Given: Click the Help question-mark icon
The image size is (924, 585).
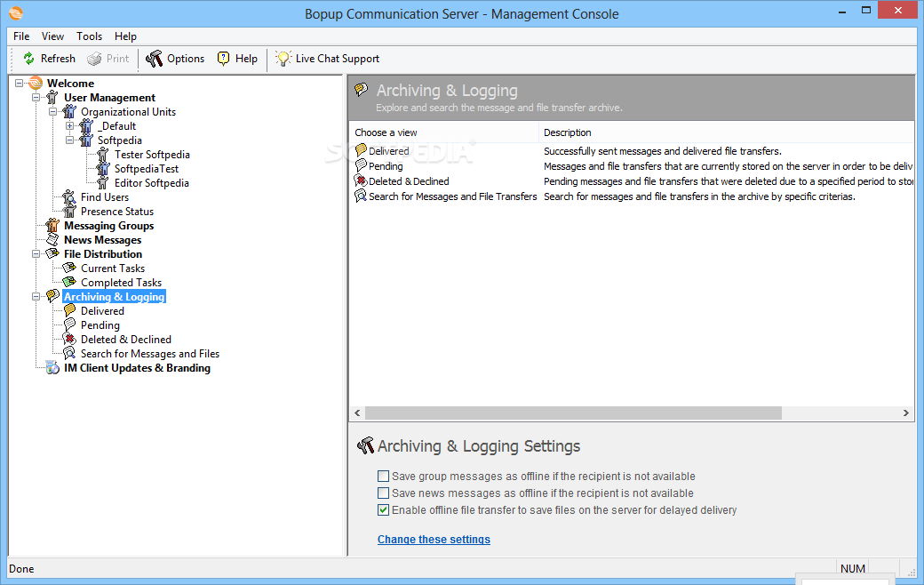Looking at the screenshot, I should coord(223,59).
